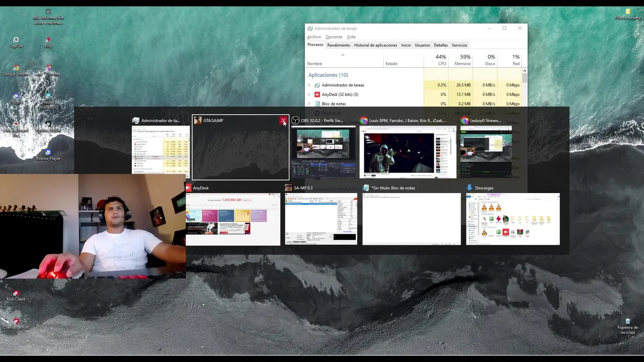Screen dimensions: 644x362
Task: Switch to the Inicio tab
Action: [406, 45]
